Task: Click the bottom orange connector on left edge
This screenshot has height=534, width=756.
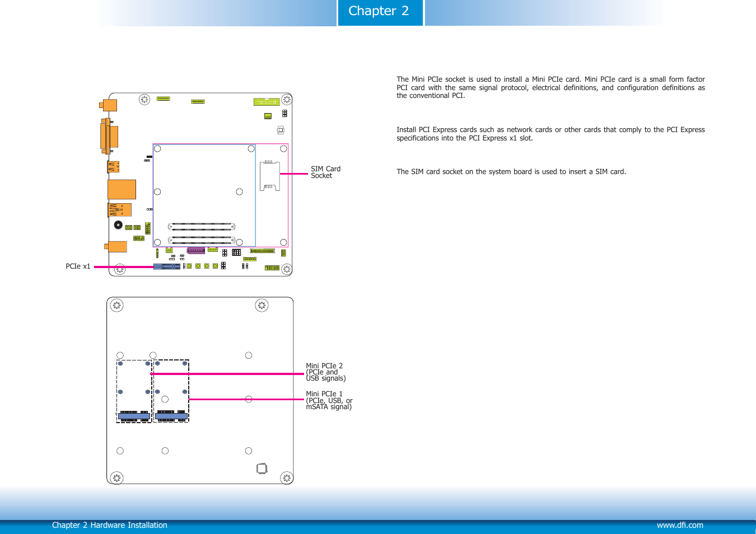Action: coord(116,246)
